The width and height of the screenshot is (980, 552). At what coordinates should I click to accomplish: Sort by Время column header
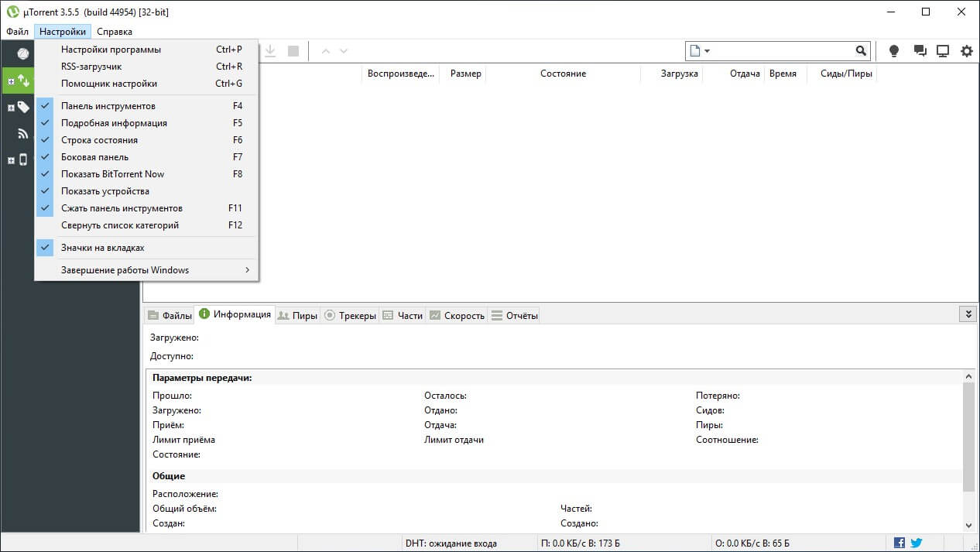click(x=785, y=74)
